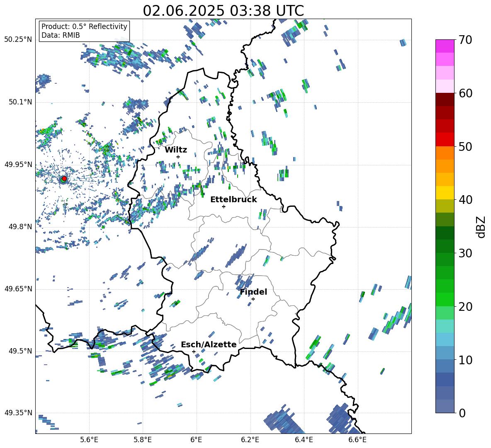The height and width of the screenshot is (448, 491).
Task: Click the 49.8°N latitude label
Action: click(20, 227)
